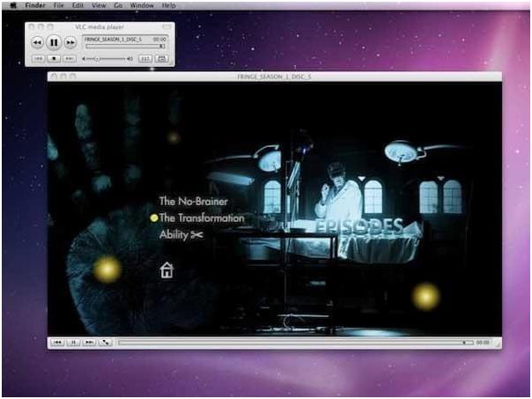The height and width of the screenshot is (399, 532).
Task: Click the video window bottom seek bar
Action: (291, 342)
